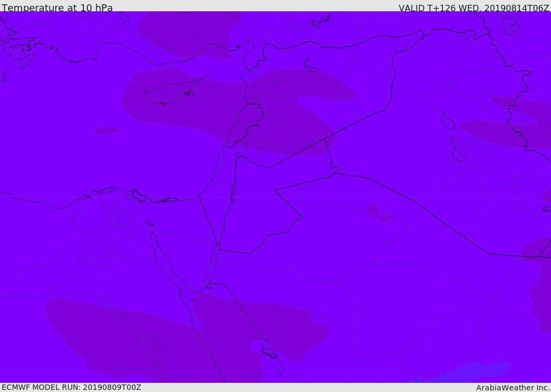The image size is (551, 392).
Task: Click the 'ArabiaWeather Inc.' credit text
Action: (513, 388)
